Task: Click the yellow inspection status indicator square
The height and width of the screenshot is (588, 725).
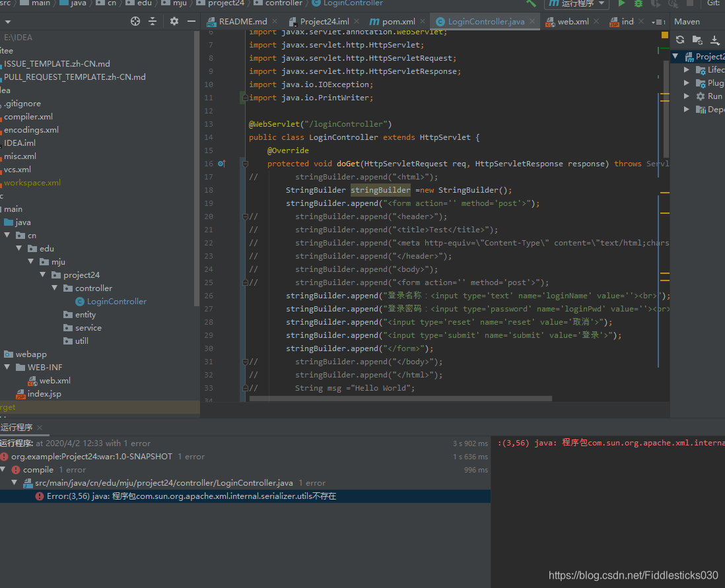Action: tap(664, 35)
